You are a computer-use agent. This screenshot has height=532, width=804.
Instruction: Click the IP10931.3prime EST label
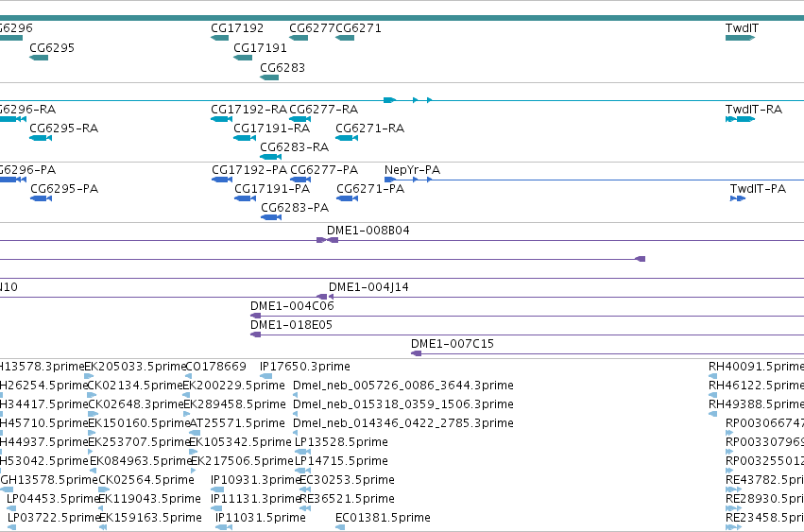click(255, 480)
